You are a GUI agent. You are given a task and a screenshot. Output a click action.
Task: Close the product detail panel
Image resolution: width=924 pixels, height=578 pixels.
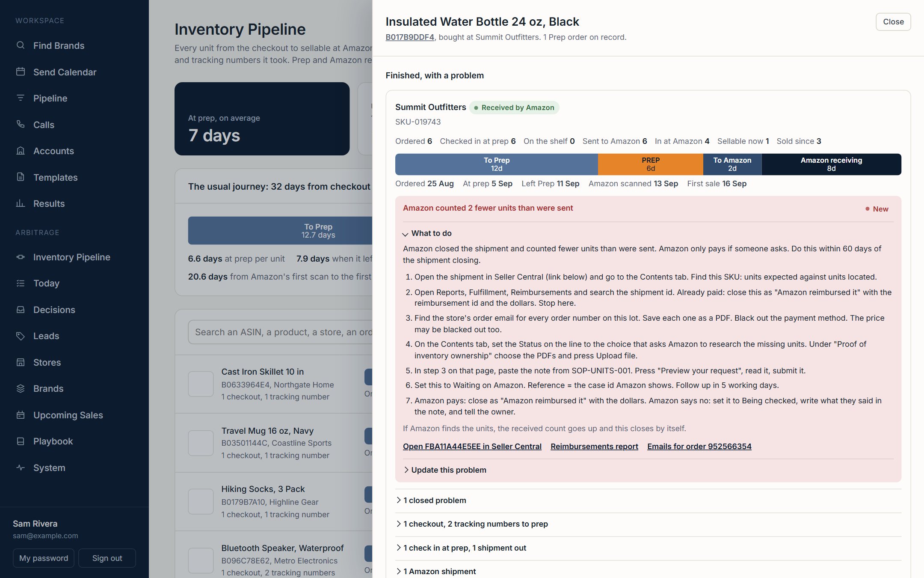(x=893, y=22)
